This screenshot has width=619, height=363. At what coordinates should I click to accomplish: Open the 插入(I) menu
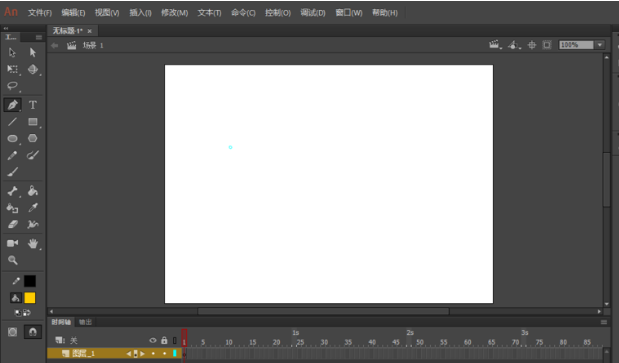[140, 13]
